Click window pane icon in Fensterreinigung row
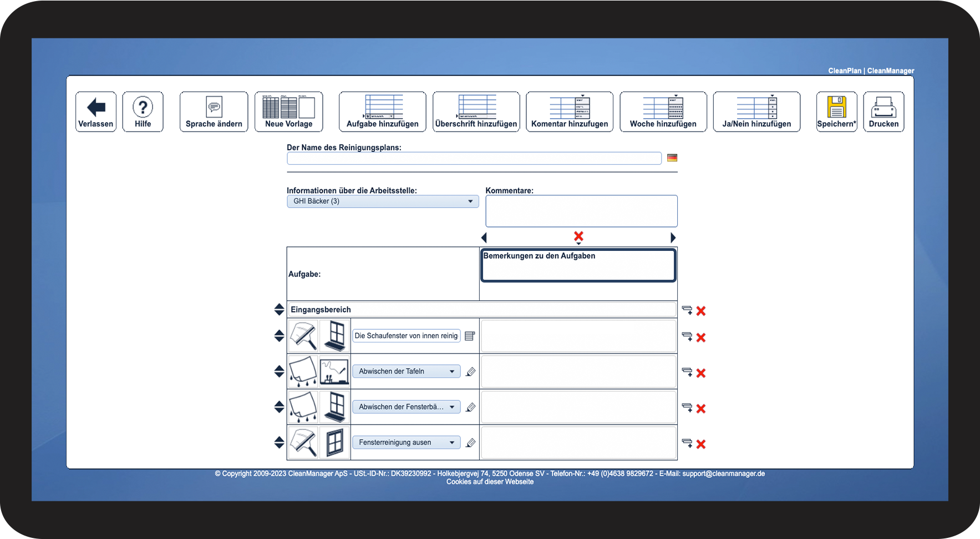 [x=335, y=442]
